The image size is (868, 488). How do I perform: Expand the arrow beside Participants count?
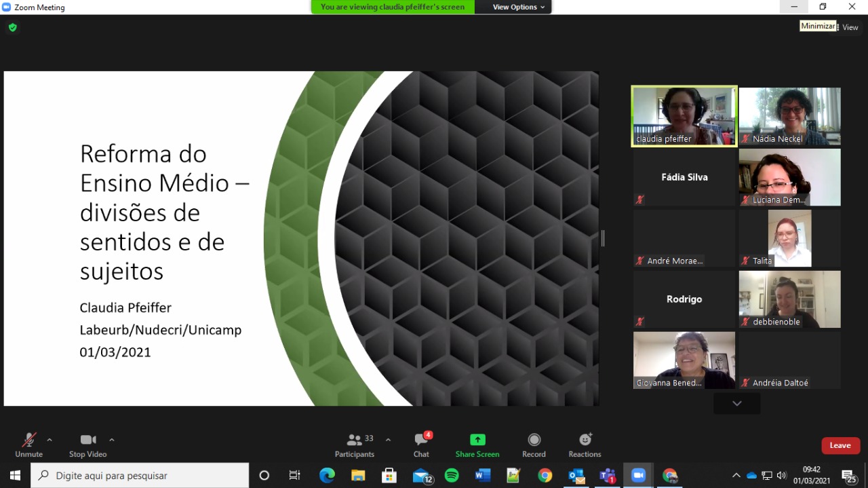click(x=388, y=440)
